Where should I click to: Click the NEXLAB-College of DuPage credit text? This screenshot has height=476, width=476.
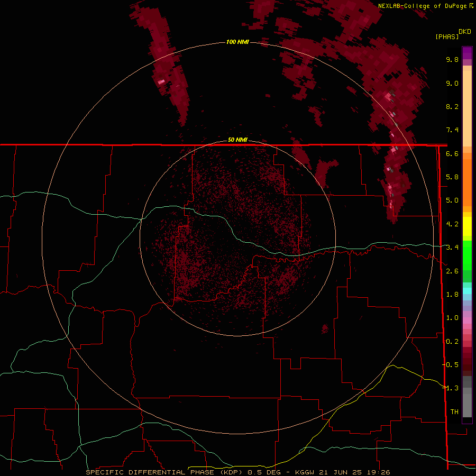(x=422, y=6)
